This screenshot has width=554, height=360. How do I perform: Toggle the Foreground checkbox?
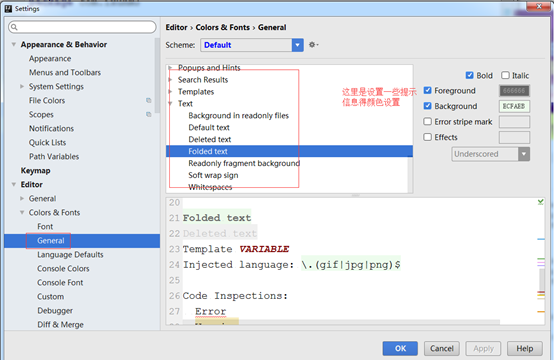[428, 90]
